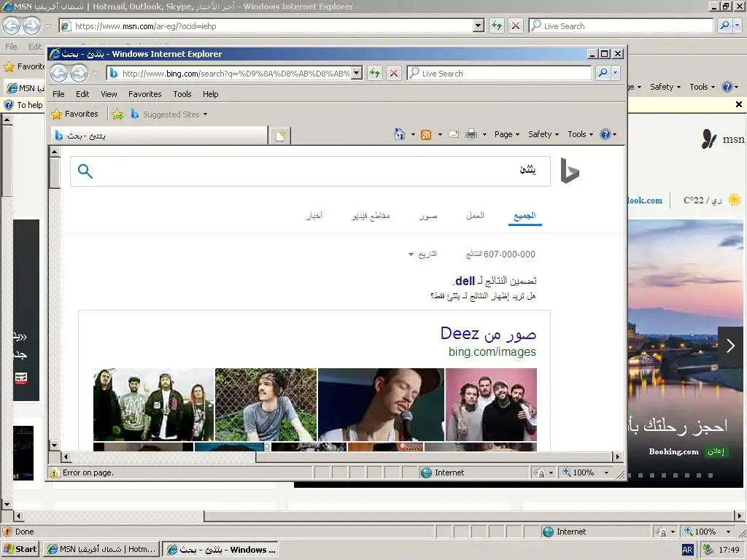The width and height of the screenshot is (747, 560).
Task: Stop loading the Bing search page
Action: tap(394, 73)
